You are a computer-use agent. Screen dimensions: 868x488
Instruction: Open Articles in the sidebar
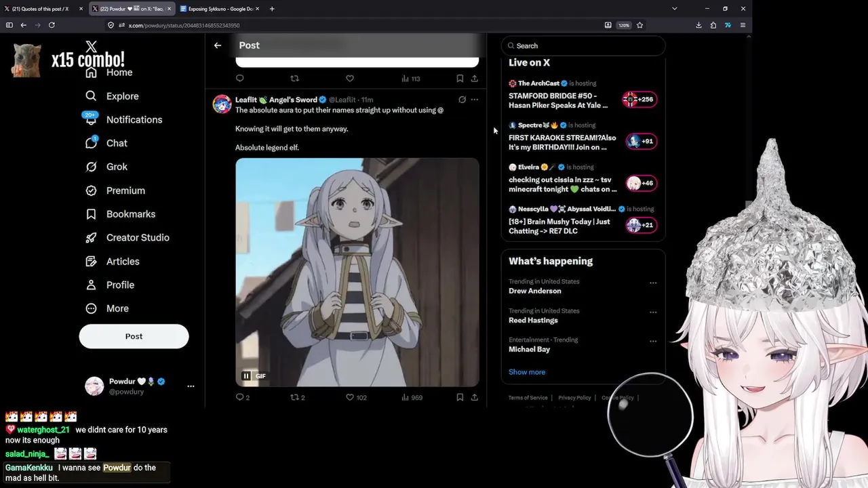click(113, 261)
